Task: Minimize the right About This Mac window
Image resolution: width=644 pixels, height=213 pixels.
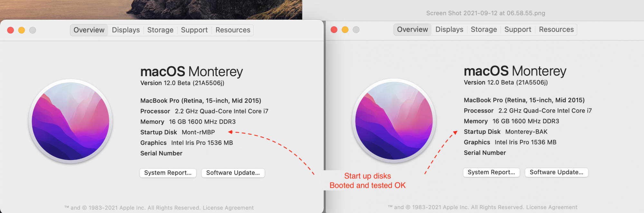Action: [x=345, y=30]
